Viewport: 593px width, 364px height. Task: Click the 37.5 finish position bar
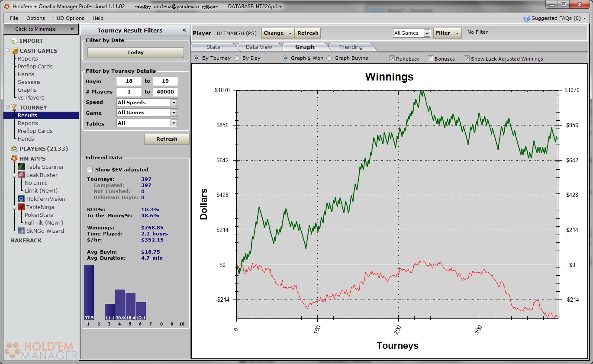point(89,293)
